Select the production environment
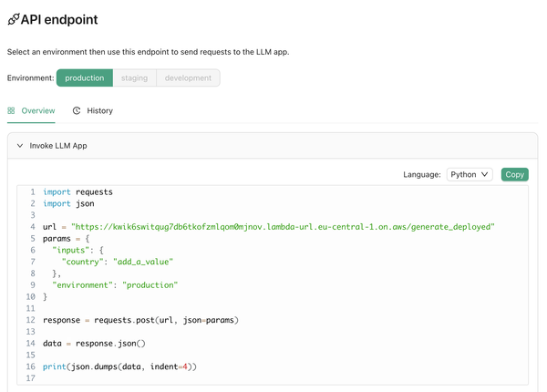This screenshot has height=392, width=547. 84,78
